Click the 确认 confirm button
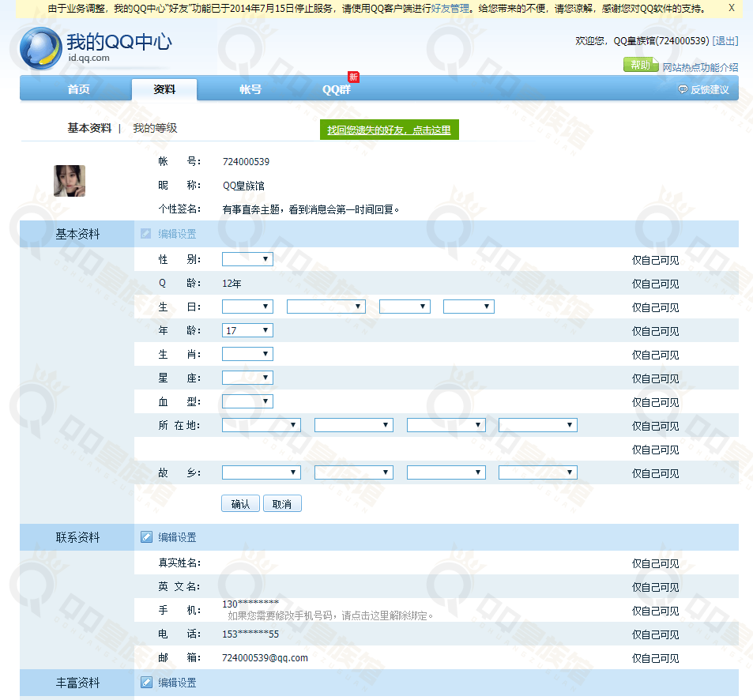 point(240,502)
